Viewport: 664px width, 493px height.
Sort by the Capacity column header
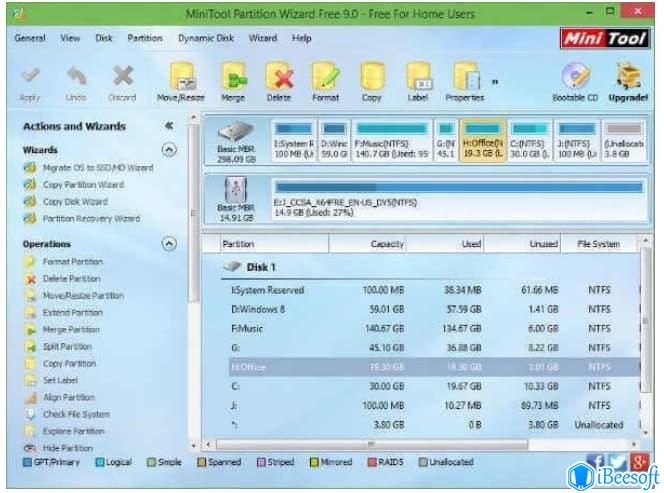point(368,244)
